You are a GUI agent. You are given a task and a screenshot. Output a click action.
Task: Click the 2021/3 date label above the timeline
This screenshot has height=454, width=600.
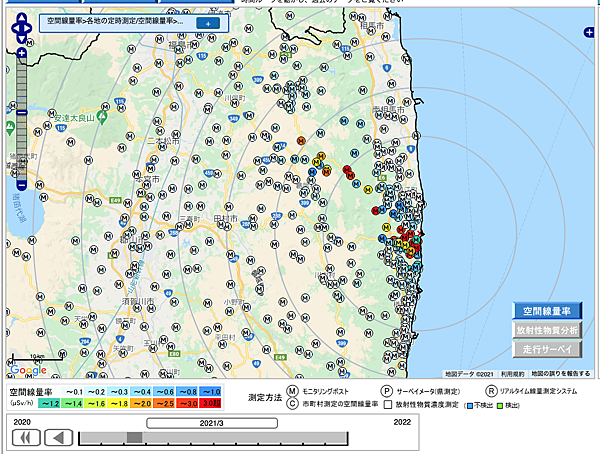click(x=212, y=423)
